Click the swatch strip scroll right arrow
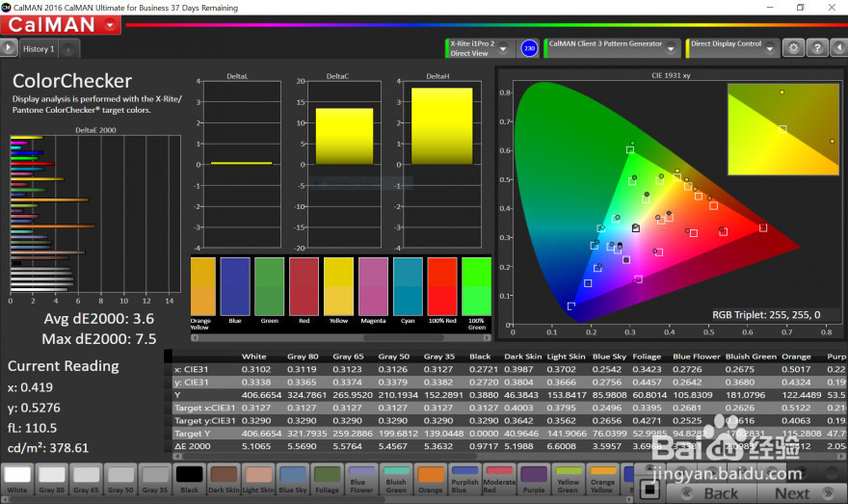The width and height of the screenshot is (848, 504). click(487, 337)
